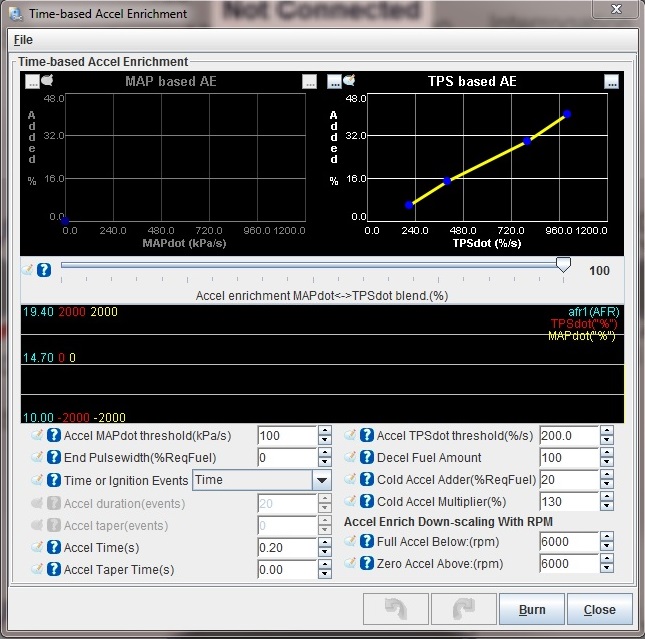Click the MAPdot-TPSdot blend slider handle
This screenshot has width=645, height=639.
point(563,265)
